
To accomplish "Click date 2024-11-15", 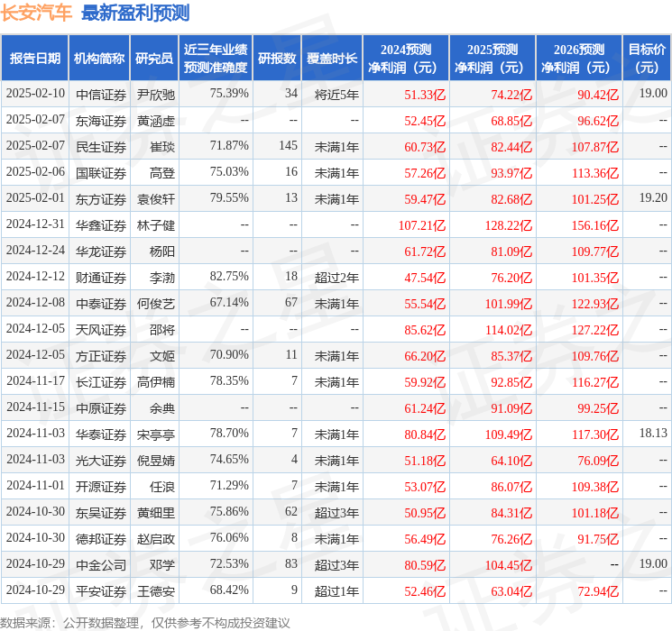I will coord(35,407).
